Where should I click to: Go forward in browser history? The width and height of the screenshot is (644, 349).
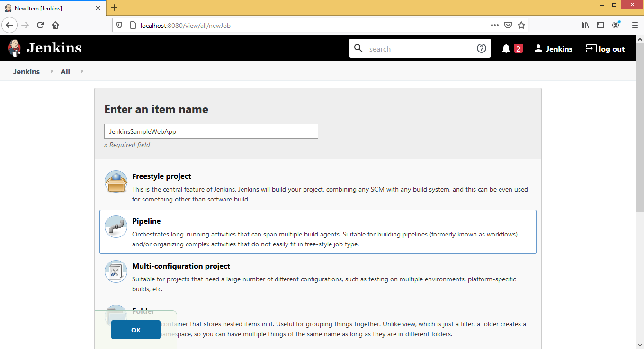pyautogui.click(x=25, y=25)
